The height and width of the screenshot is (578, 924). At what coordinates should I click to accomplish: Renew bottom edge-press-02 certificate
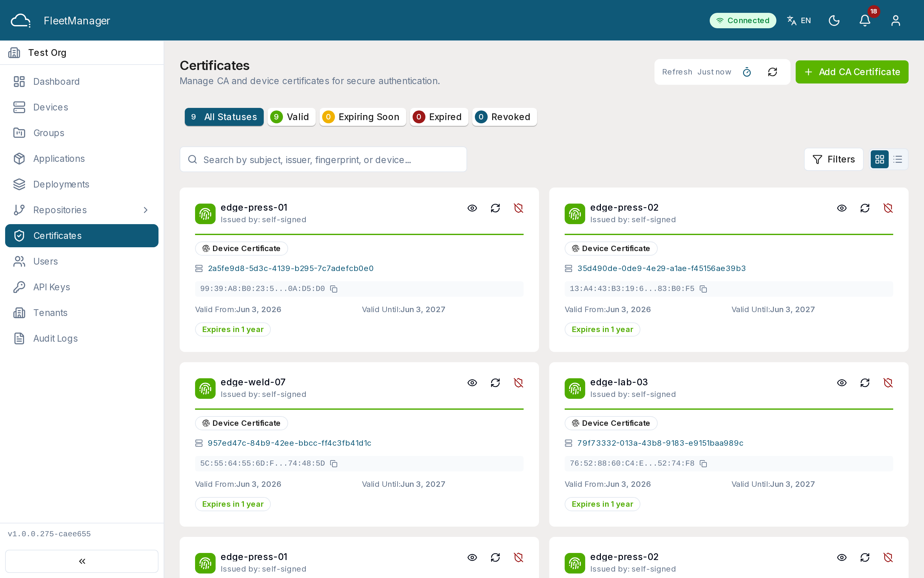click(865, 557)
